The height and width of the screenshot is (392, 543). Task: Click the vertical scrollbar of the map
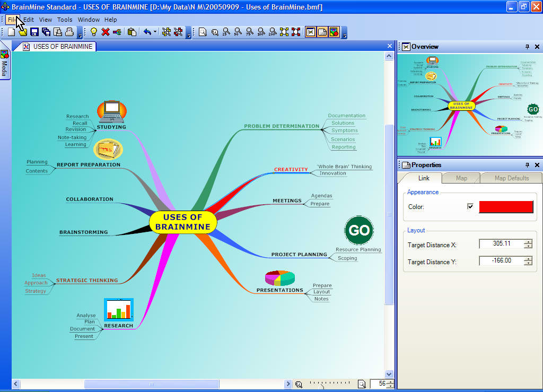(389, 215)
